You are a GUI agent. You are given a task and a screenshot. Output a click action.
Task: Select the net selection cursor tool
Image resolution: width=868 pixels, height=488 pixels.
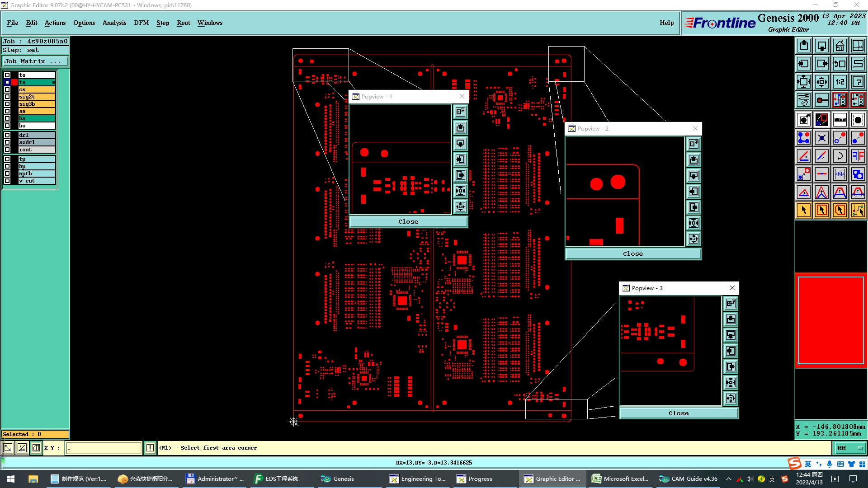click(858, 210)
